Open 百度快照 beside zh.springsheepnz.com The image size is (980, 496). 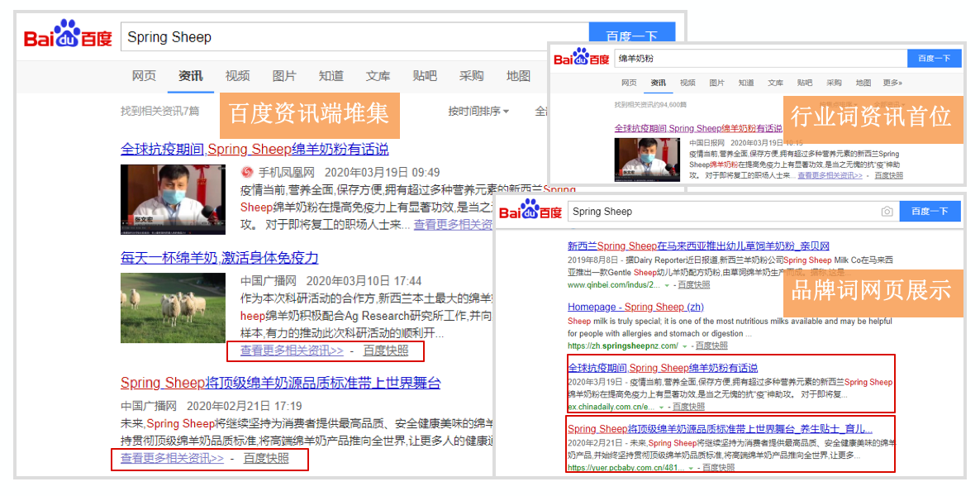pos(711,346)
